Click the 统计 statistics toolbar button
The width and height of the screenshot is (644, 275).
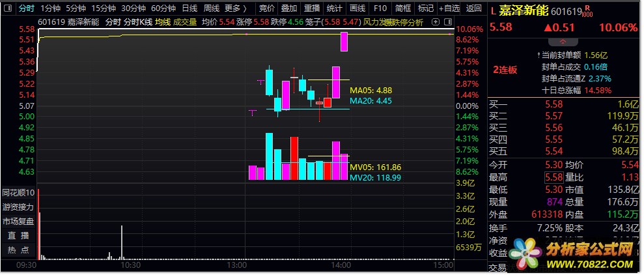tap(335, 8)
